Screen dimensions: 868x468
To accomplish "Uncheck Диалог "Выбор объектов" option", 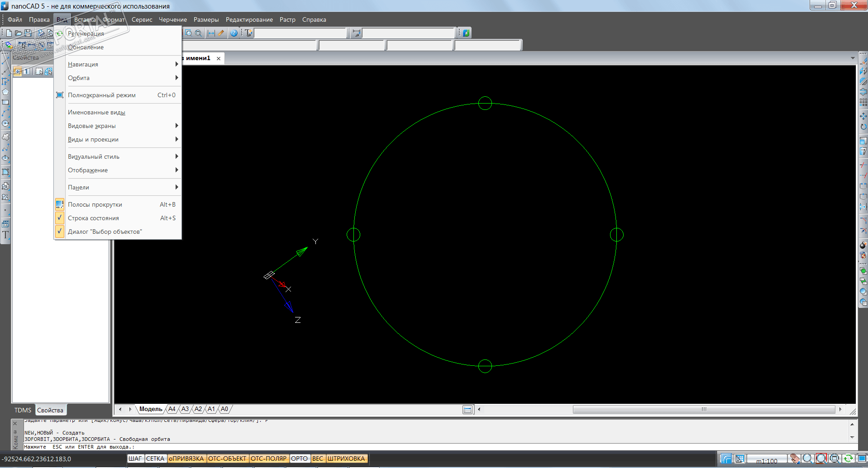I will click(x=118, y=232).
